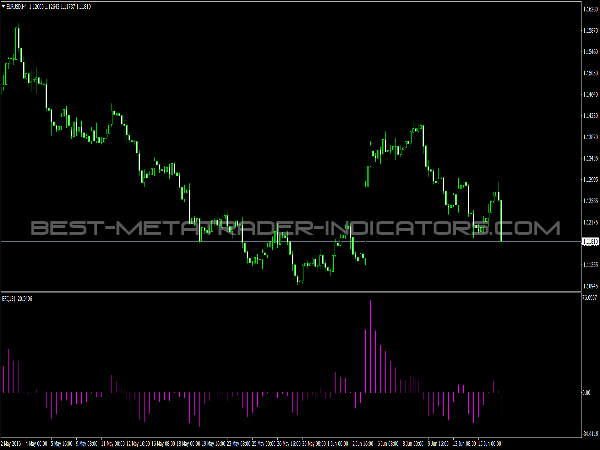Click the horizontal current bid price line
Screen dimensions: 600x450
291,241
